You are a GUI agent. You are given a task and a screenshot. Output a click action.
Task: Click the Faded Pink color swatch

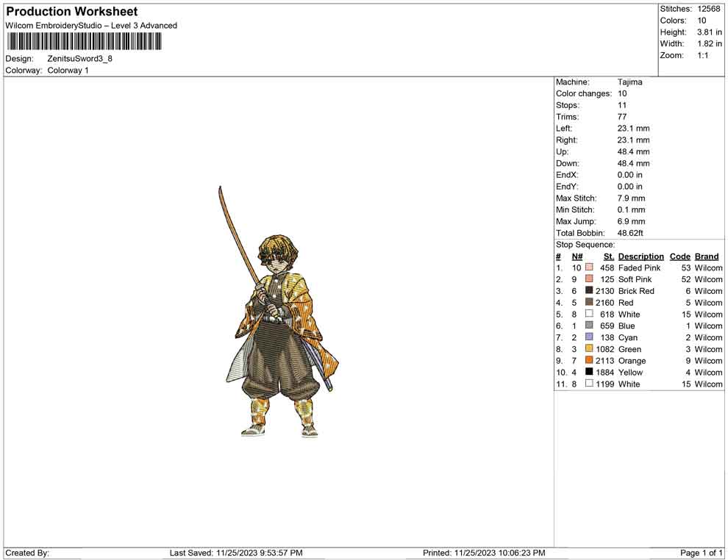point(589,268)
